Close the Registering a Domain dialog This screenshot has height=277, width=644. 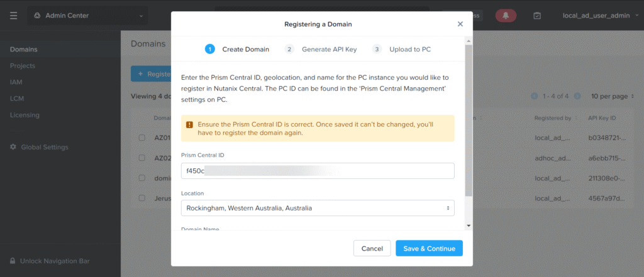(460, 24)
